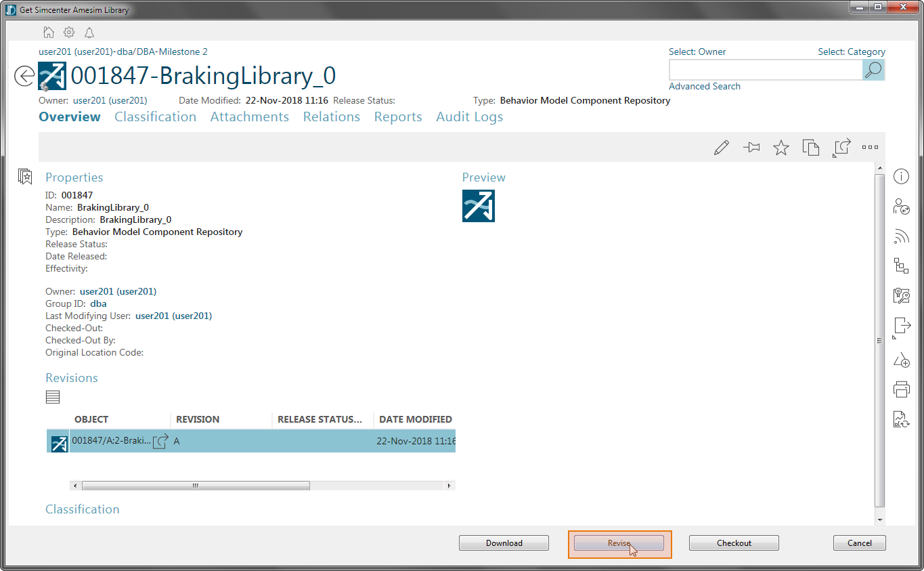The image size is (924, 571).
Task: Open the settings gear icon
Action: pos(69,33)
